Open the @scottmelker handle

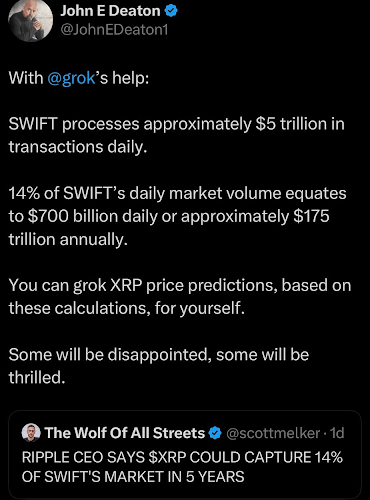(x=273, y=433)
